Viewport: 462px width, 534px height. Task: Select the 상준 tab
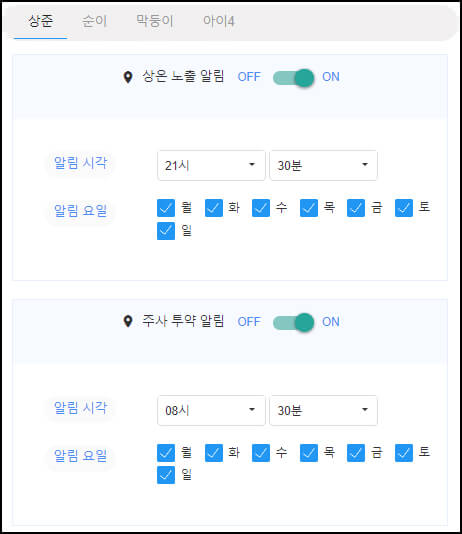41,21
